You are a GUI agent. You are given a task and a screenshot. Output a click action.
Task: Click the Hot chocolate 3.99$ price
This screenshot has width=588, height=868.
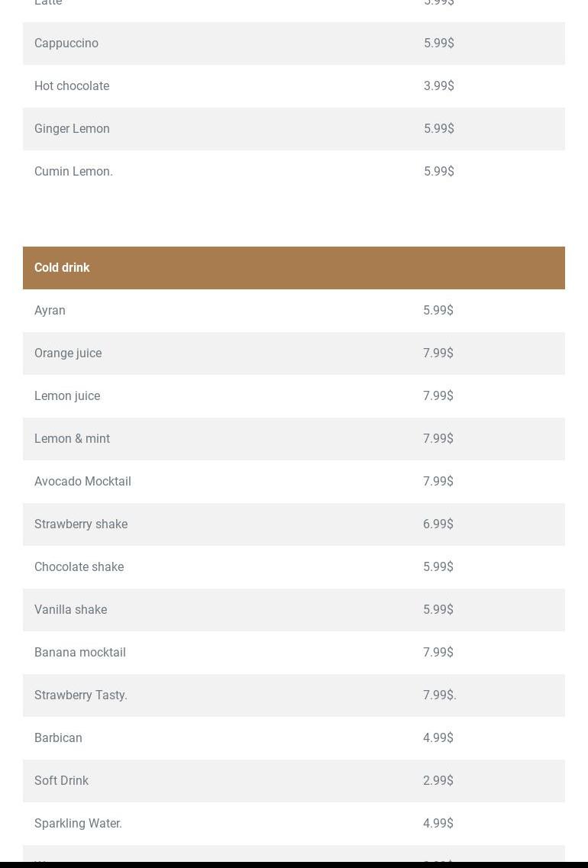tap(439, 86)
